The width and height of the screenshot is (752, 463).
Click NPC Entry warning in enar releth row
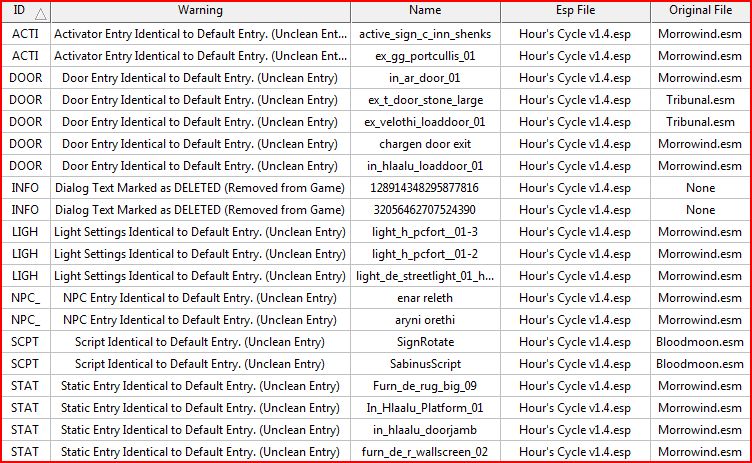200,298
